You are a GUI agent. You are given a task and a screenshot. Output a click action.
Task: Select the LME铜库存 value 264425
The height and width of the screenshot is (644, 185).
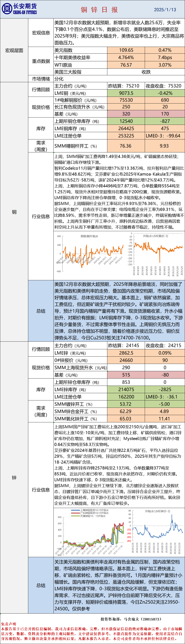126,128
